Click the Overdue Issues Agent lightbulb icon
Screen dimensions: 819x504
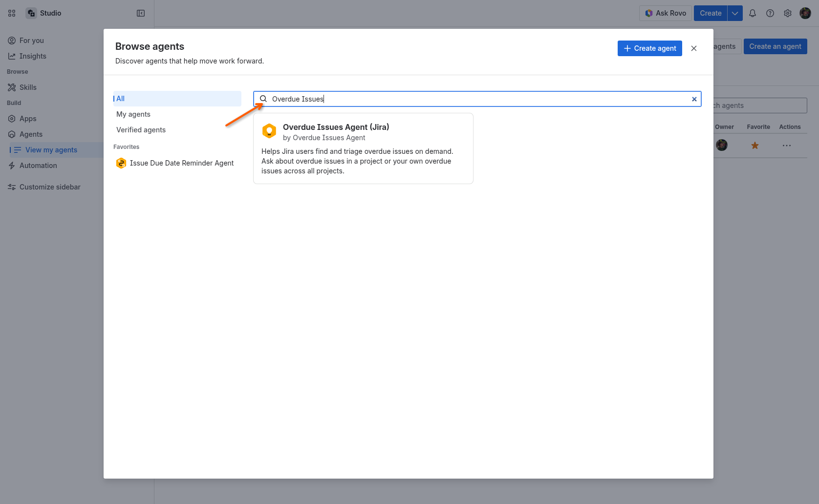tap(269, 131)
